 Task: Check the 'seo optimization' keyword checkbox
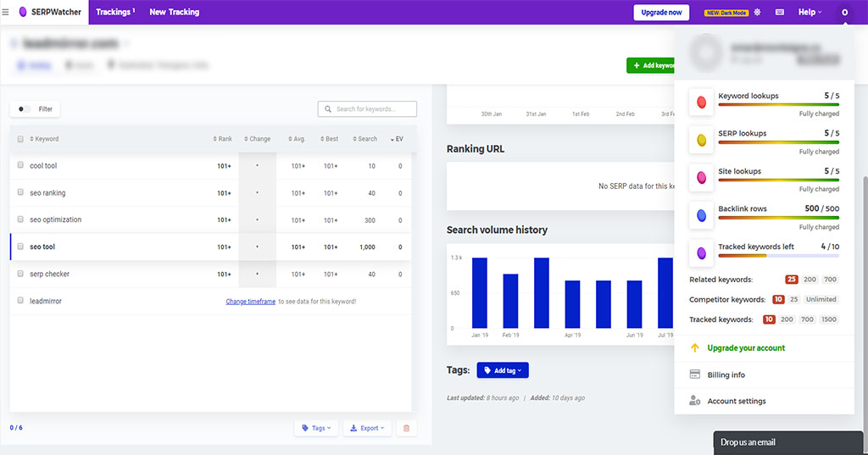click(x=20, y=219)
